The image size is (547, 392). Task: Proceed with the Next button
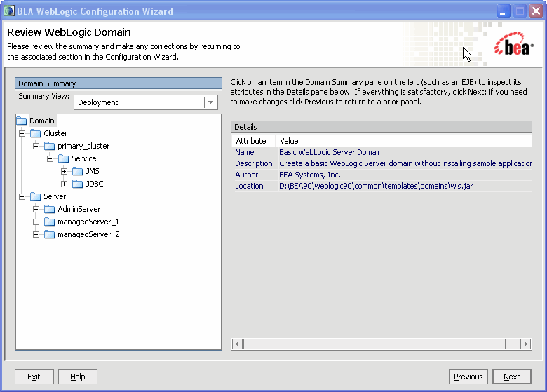[x=512, y=377]
